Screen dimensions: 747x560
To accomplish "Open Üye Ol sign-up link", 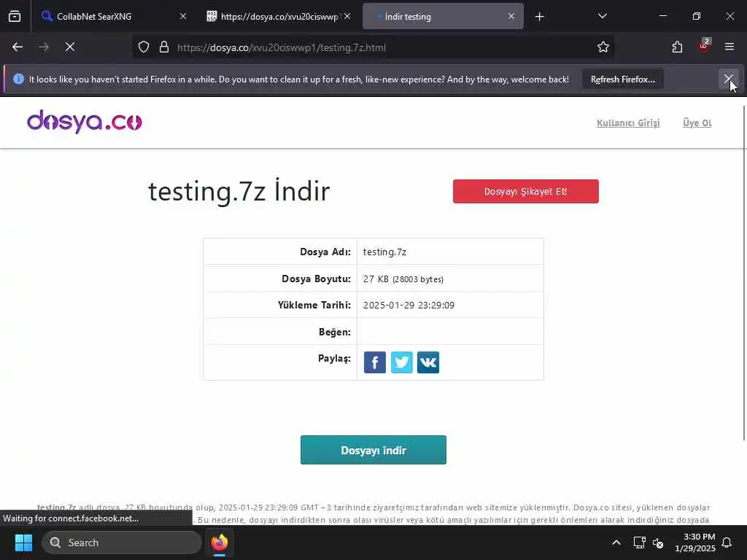I will coord(697,122).
